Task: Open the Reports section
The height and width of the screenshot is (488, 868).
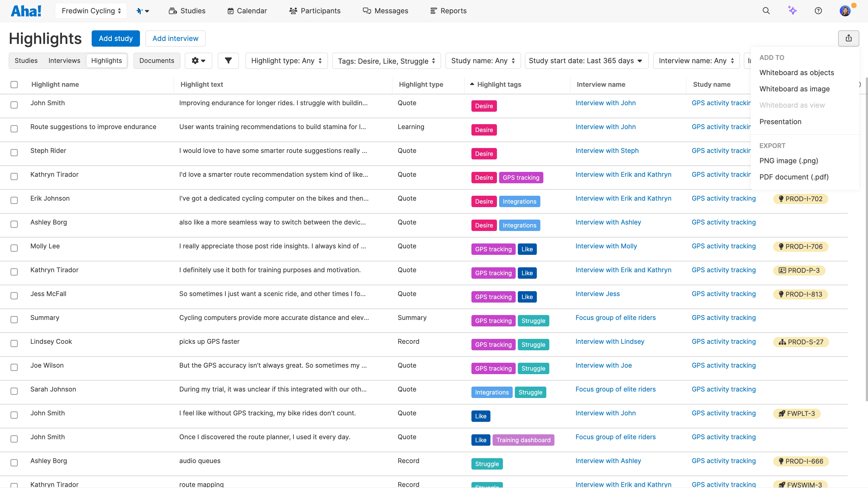Action: point(448,11)
